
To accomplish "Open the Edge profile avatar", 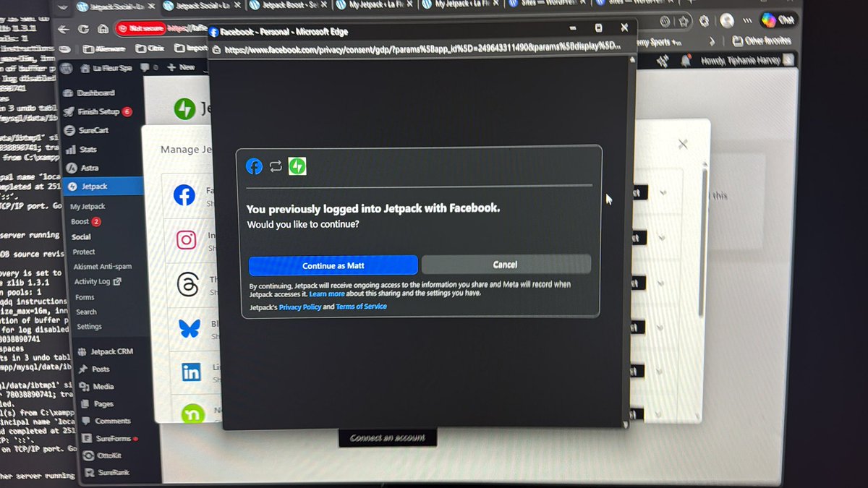I will [x=727, y=21].
